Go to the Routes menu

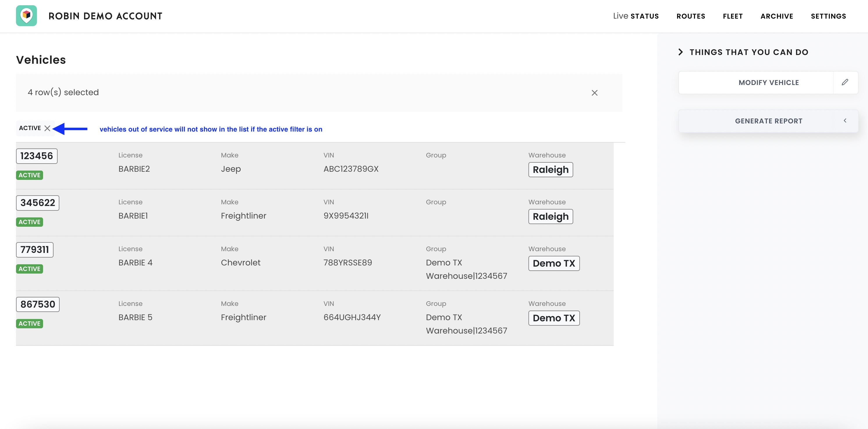[691, 16]
